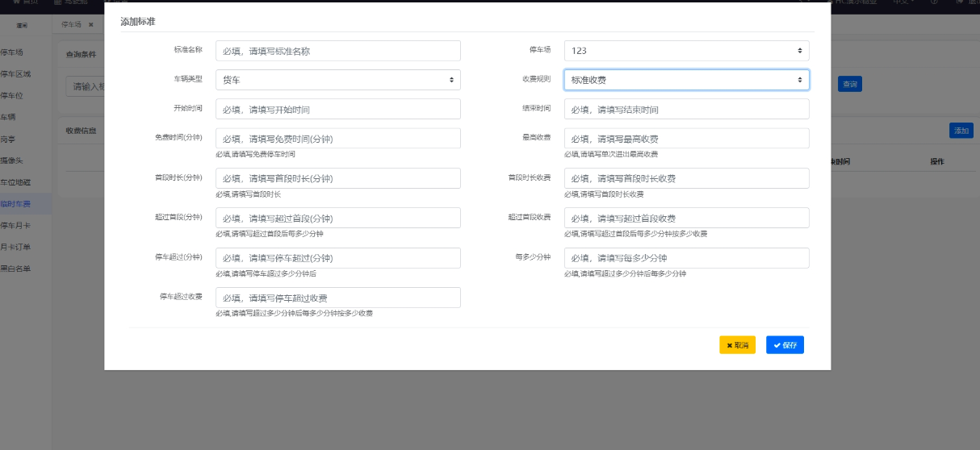Click the 超过首段收费 input field
980x450 pixels.
(x=686, y=218)
